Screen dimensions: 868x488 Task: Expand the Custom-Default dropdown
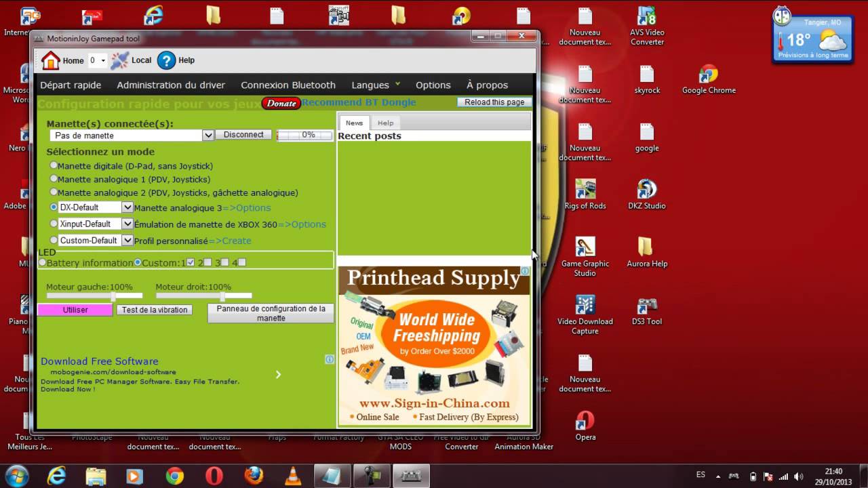(x=127, y=240)
